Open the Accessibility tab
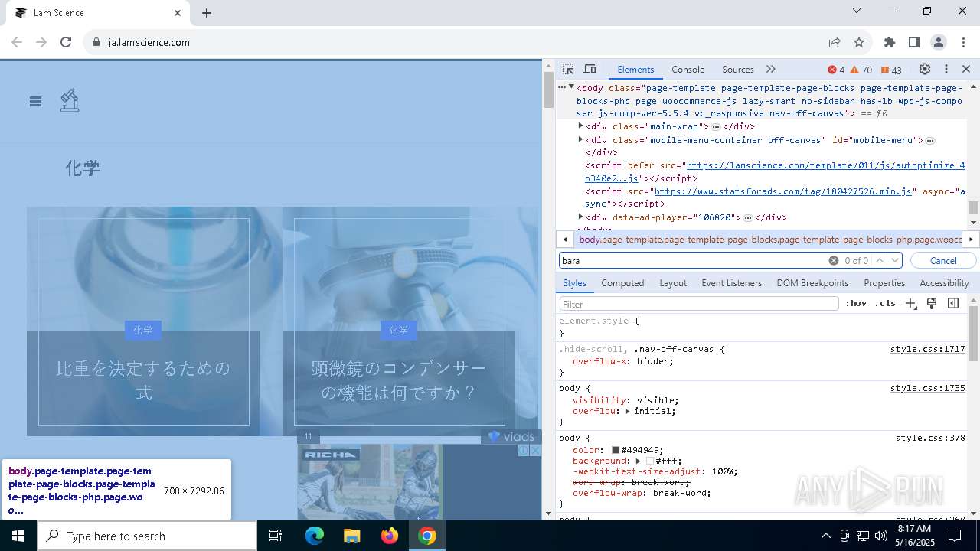Screen dimensions: 980x551 (944, 283)
